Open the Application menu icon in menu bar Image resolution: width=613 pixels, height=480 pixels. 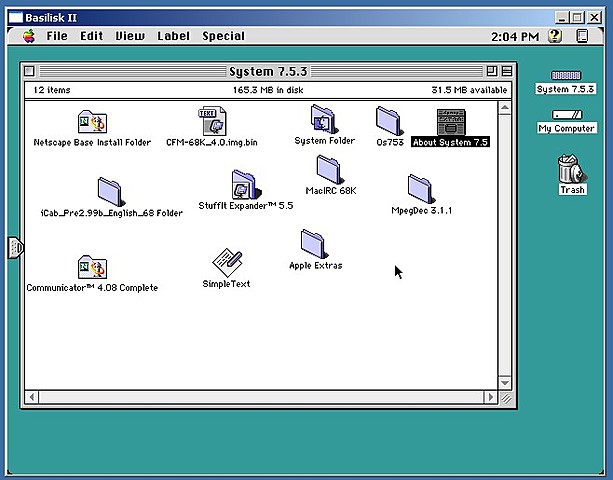tap(582, 36)
